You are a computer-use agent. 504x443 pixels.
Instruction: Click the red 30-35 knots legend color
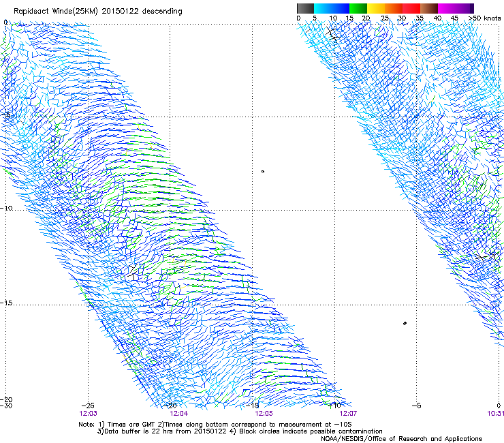[x=411, y=8]
